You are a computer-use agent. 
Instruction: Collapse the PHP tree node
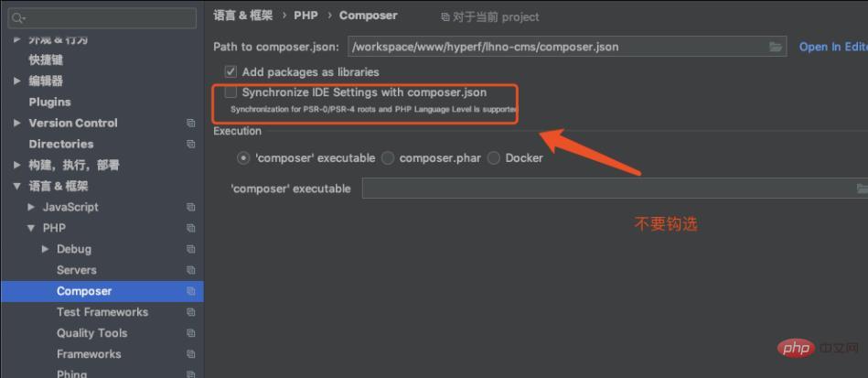[32, 228]
